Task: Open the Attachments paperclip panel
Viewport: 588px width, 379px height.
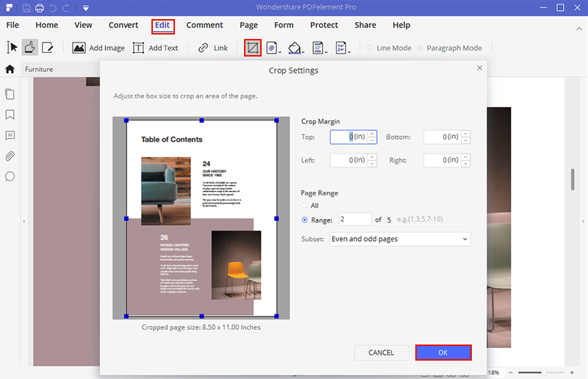Action: click(10, 156)
